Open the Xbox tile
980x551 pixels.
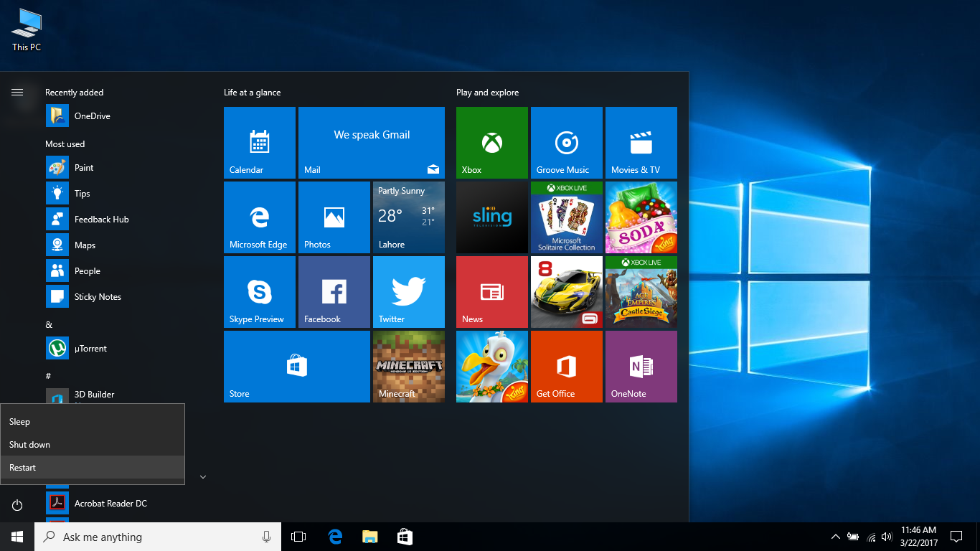492,143
